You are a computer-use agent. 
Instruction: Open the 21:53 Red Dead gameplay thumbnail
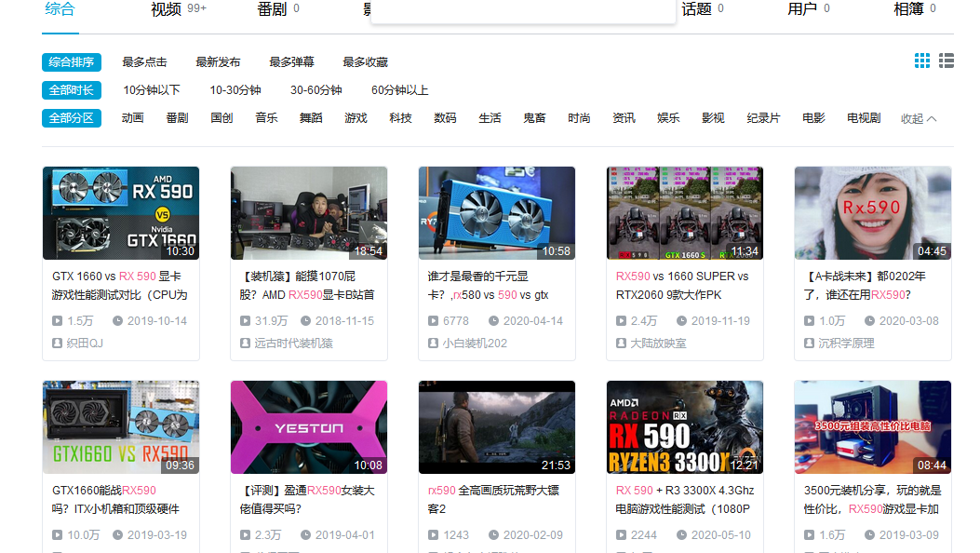(497, 427)
